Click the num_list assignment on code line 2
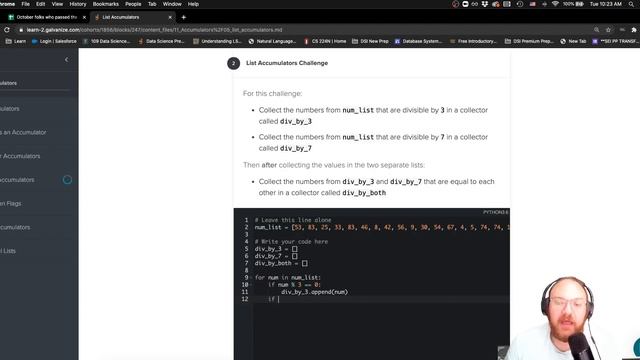This screenshot has width=640, height=360. coord(382,227)
